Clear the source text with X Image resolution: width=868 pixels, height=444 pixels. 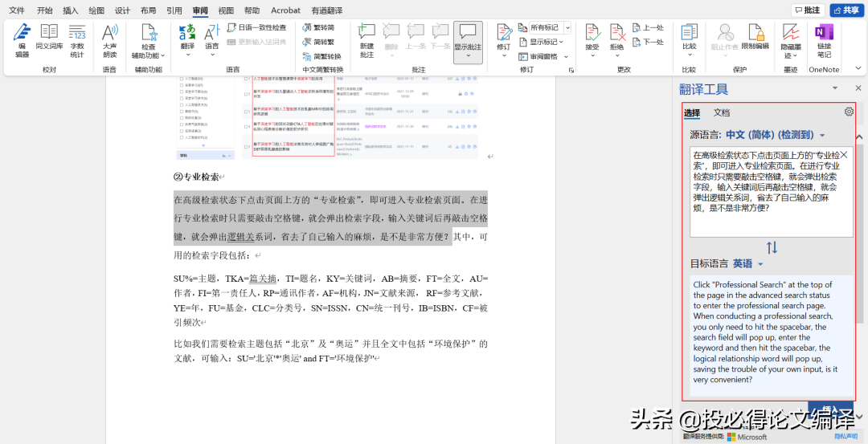click(845, 154)
